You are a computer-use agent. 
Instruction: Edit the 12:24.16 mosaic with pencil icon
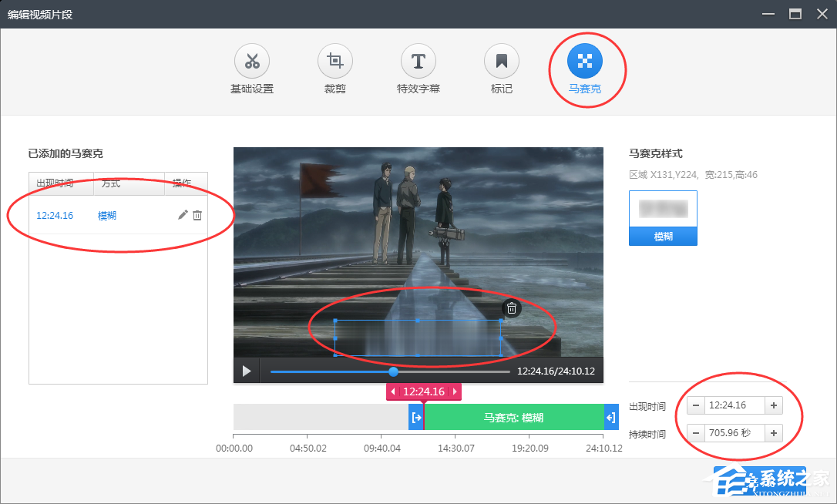(x=183, y=215)
